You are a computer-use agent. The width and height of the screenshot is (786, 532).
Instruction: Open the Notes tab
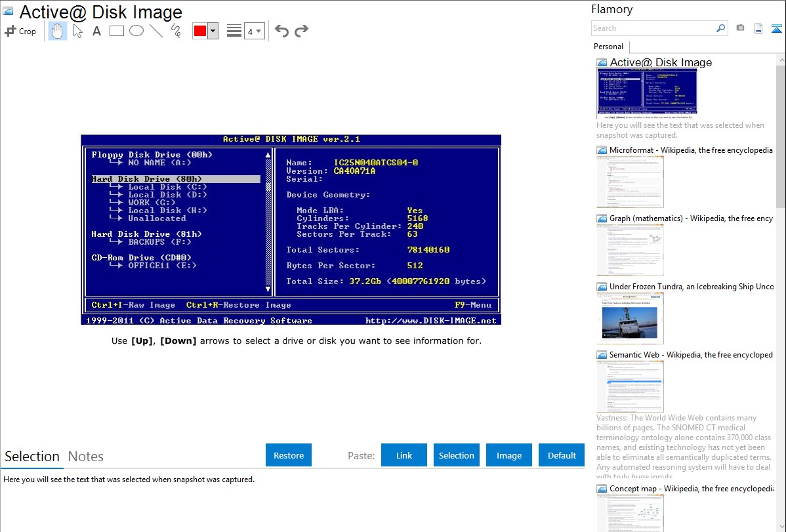coord(86,457)
